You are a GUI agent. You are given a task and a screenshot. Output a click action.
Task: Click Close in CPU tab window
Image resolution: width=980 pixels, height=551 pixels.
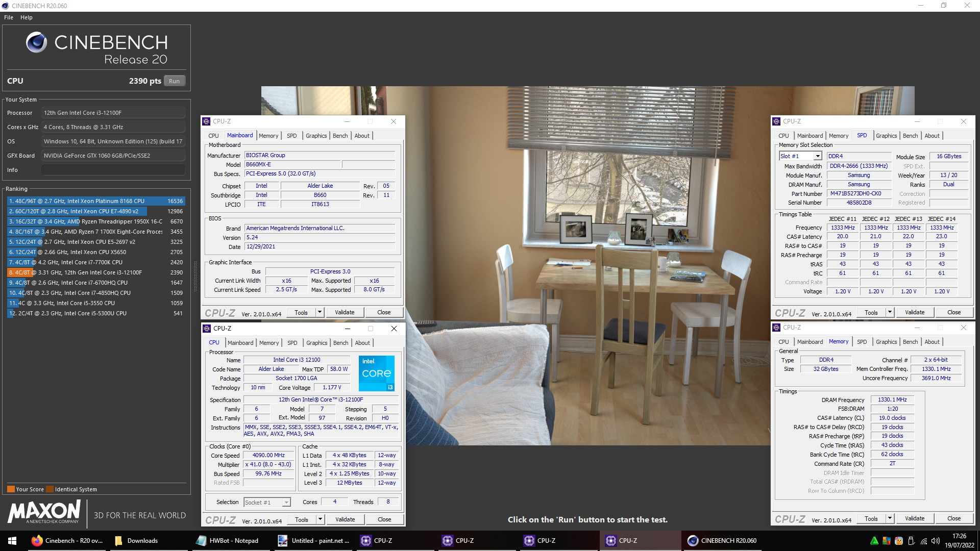pyautogui.click(x=384, y=519)
